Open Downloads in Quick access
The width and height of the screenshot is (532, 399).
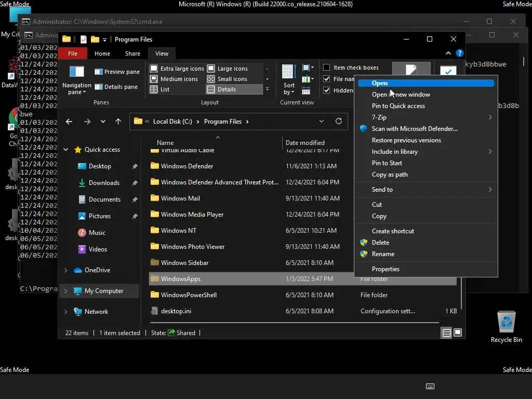click(x=104, y=183)
